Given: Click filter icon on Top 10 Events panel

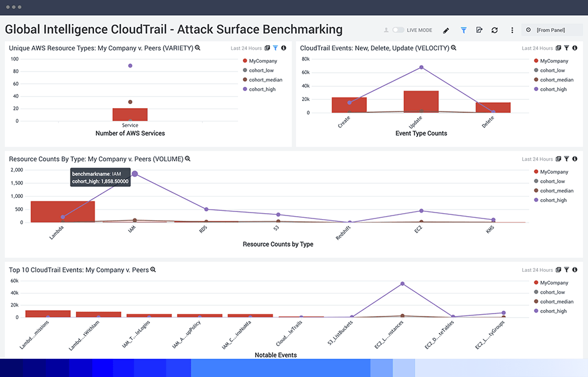Looking at the screenshot, I should 567,270.
